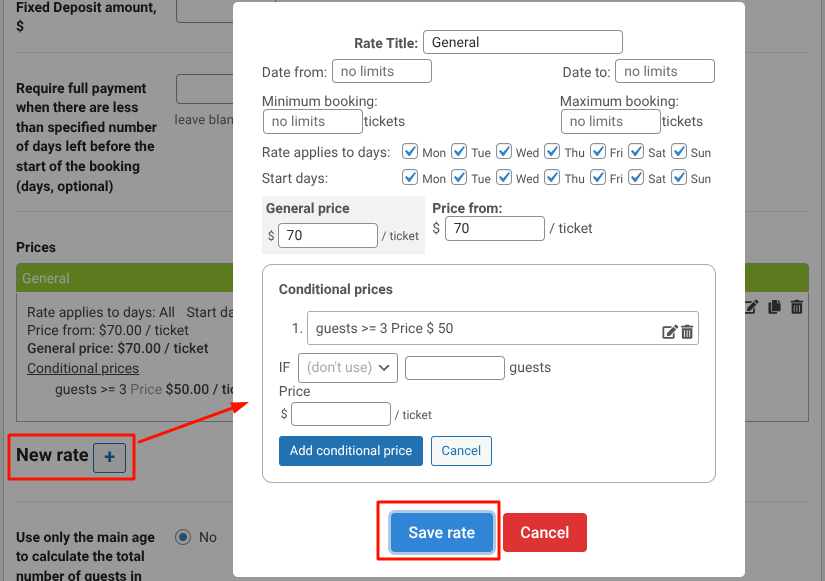Delete the guests >= 3 conditional price

click(x=687, y=332)
